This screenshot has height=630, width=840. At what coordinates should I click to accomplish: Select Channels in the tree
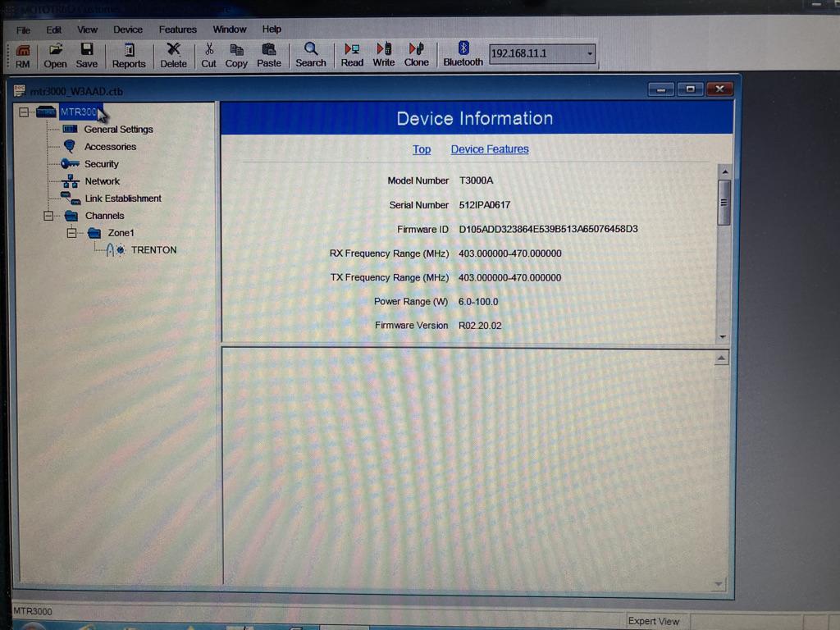pos(104,216)
